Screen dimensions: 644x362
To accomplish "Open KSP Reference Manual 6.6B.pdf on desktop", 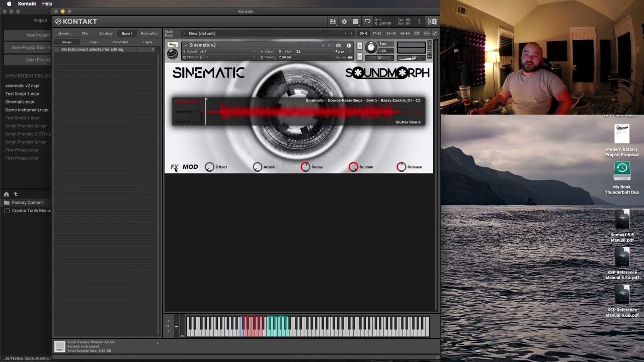I will [x=622, y=302].
